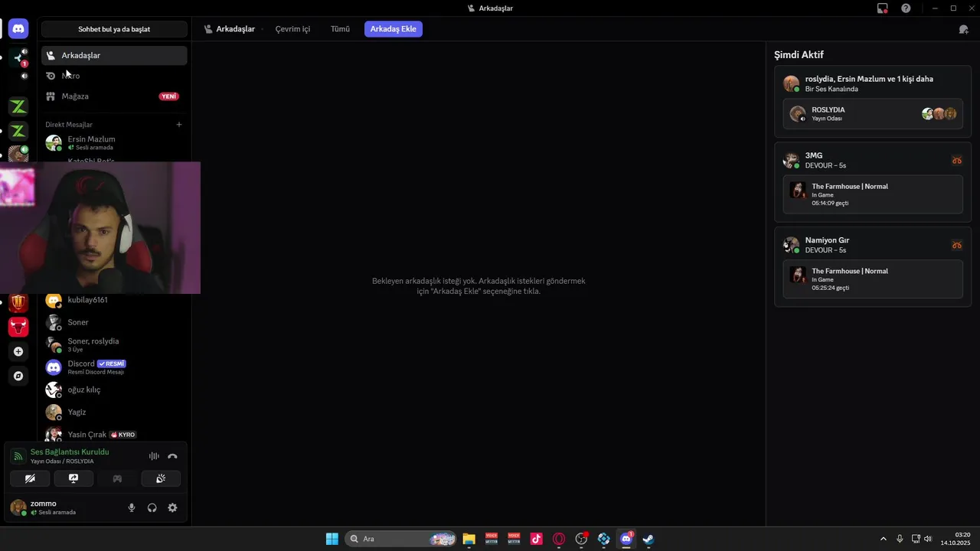Viewport: 980px width, 551px height.
Task: Open File Explorer from the taskbar
Action: [x=469, y=539]
